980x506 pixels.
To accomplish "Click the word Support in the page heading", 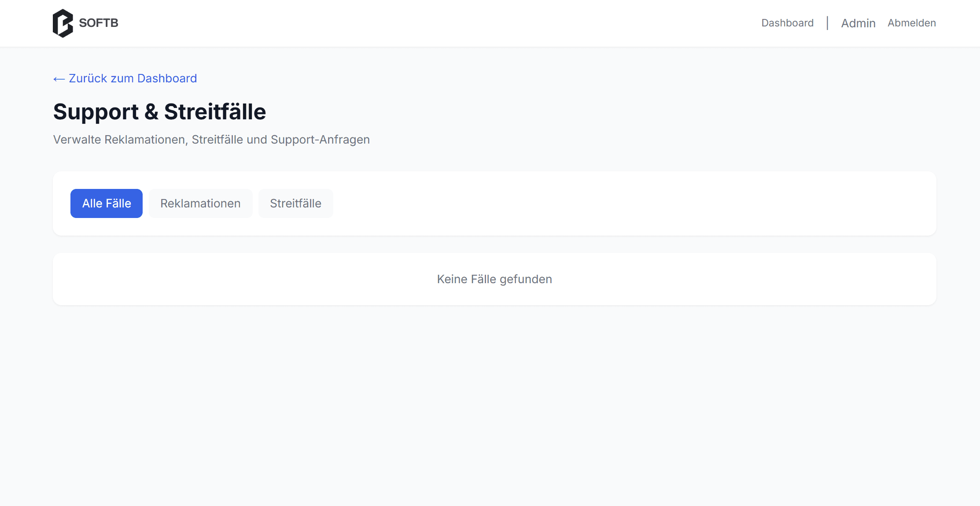I will pos(96,112).
